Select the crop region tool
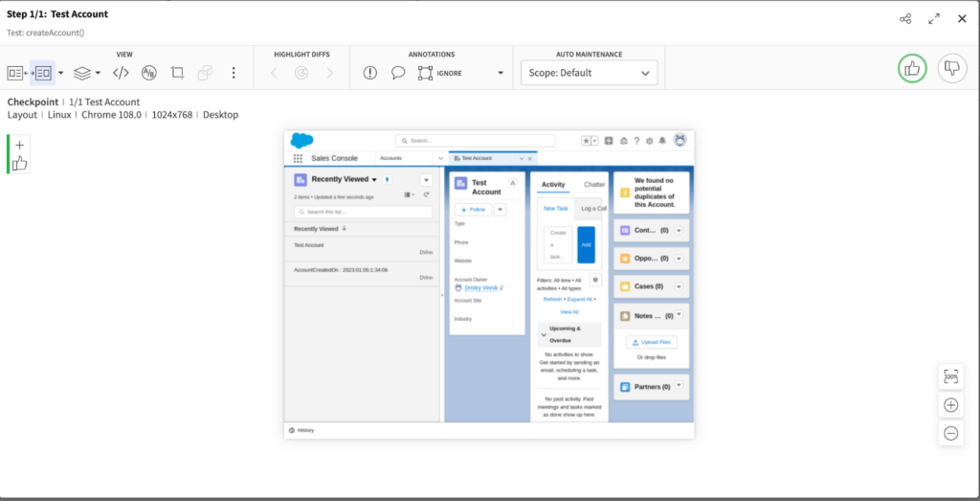 (177, 73)
